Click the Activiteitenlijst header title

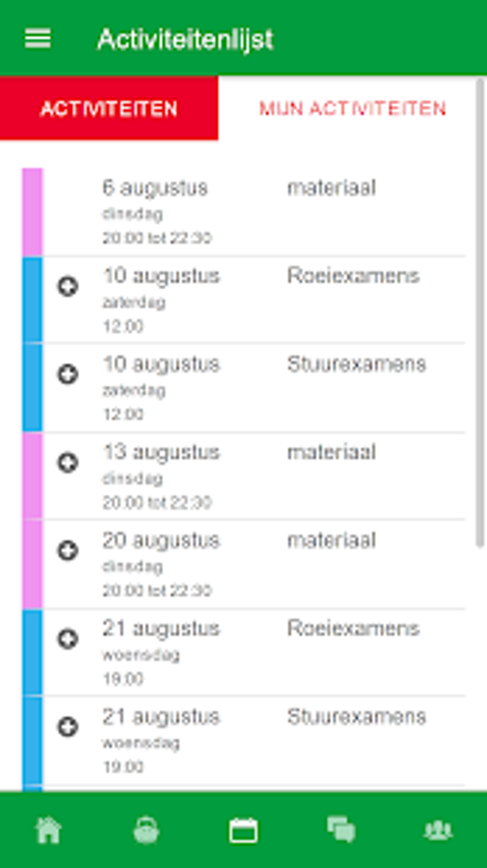[x=185, y=39]
